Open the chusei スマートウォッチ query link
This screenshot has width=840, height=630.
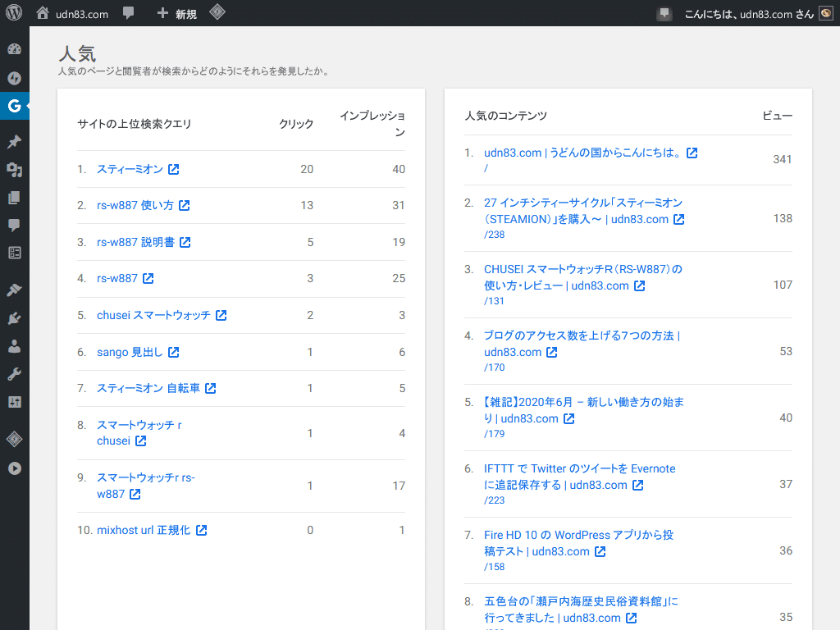(x=162, y=315)
